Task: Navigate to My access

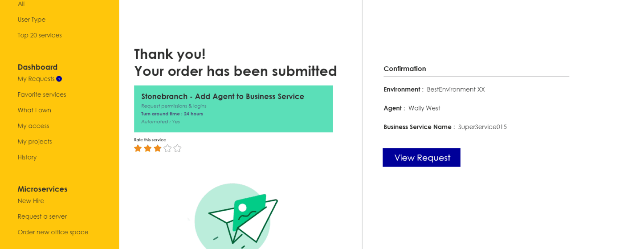Action: point(33,126)
